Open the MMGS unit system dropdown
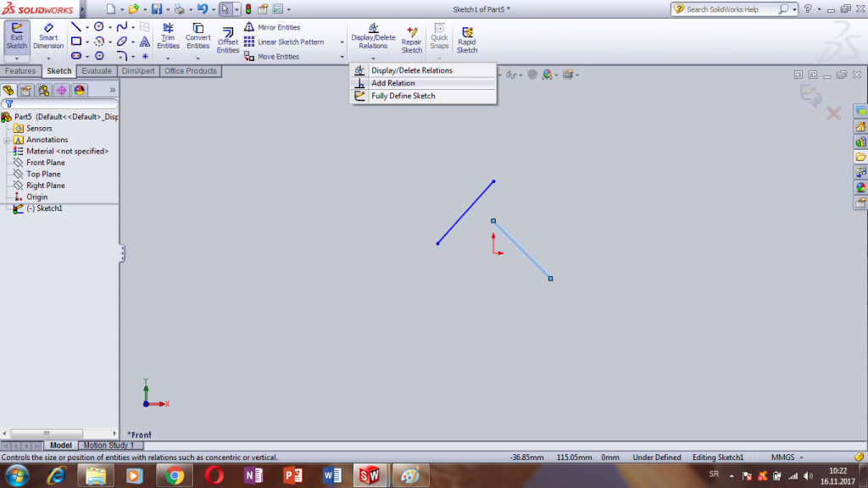The height and width of the screenshot is (488, 868). [787, 457]
